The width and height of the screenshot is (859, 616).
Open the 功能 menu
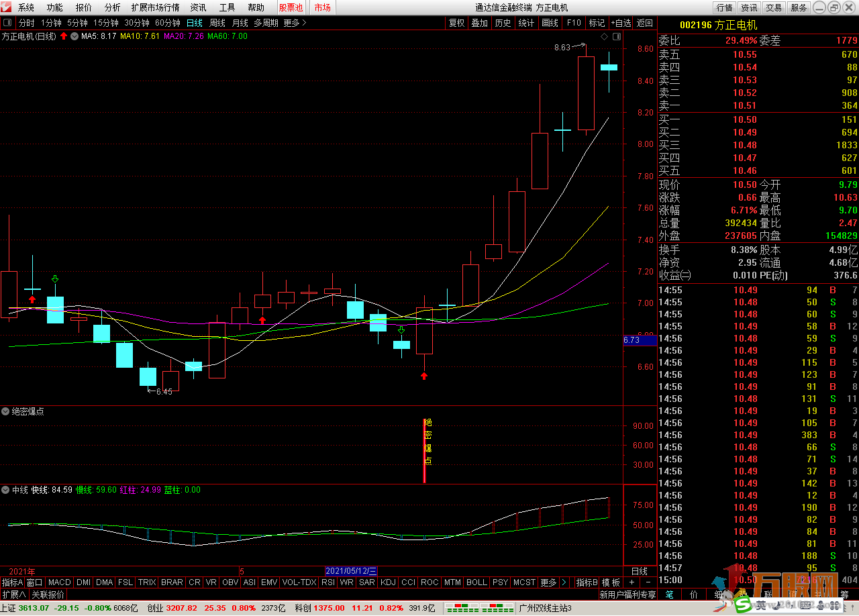pos(55,7)
